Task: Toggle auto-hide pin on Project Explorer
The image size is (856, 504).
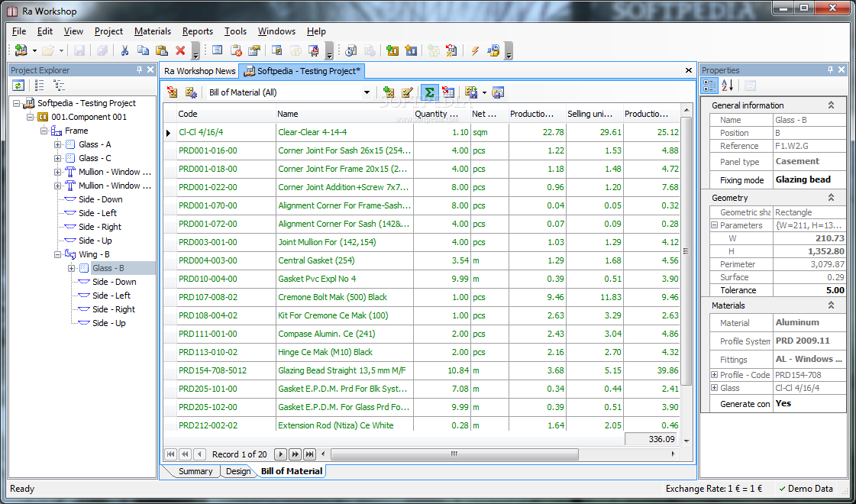Action: (139, 70)
